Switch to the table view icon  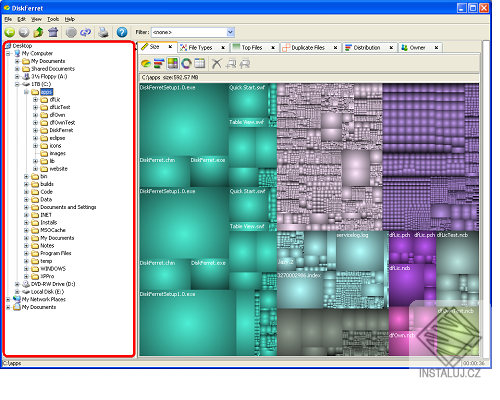(x=199, y=63)
